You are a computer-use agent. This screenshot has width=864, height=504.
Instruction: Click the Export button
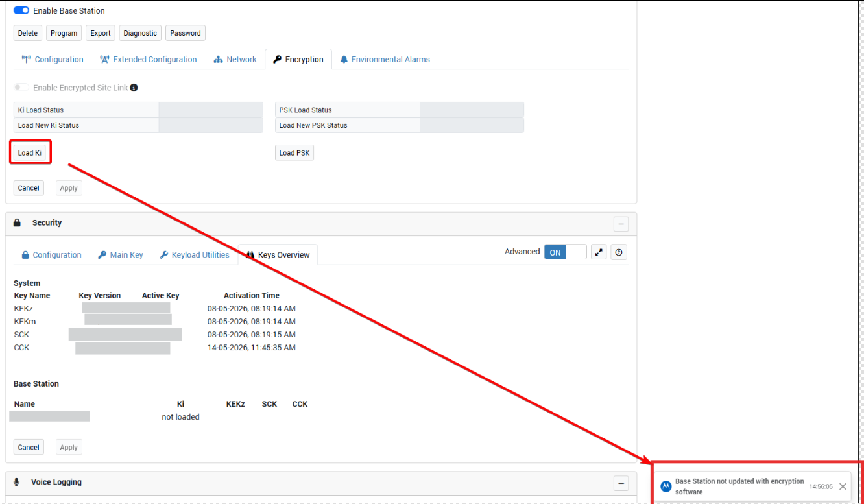pos(101,33)
